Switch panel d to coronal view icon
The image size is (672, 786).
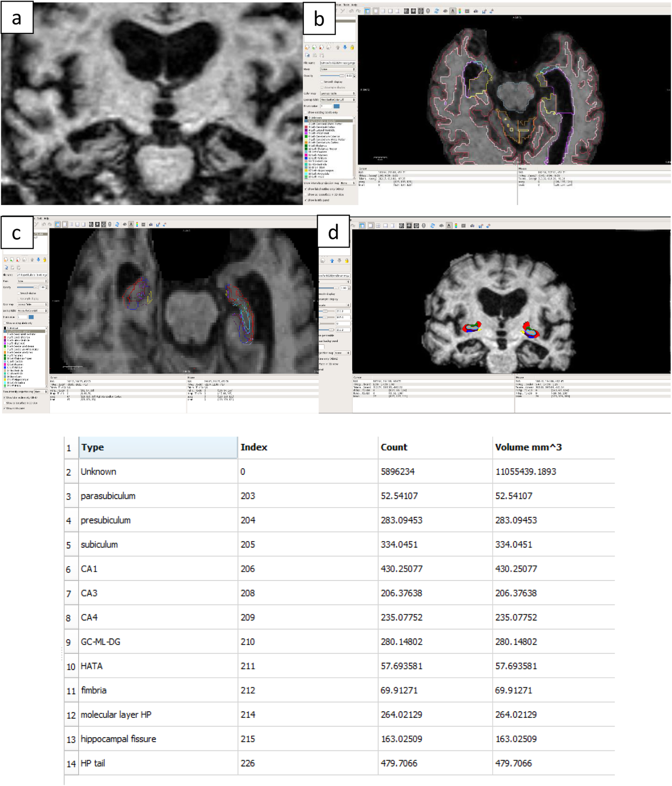(x=409, y=226)
